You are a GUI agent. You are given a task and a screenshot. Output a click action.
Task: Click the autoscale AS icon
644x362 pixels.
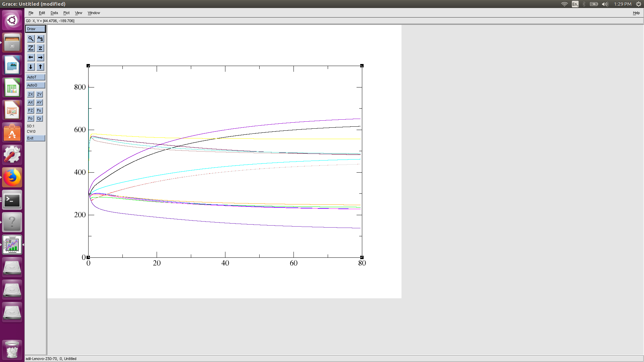(x=40, y=39)
